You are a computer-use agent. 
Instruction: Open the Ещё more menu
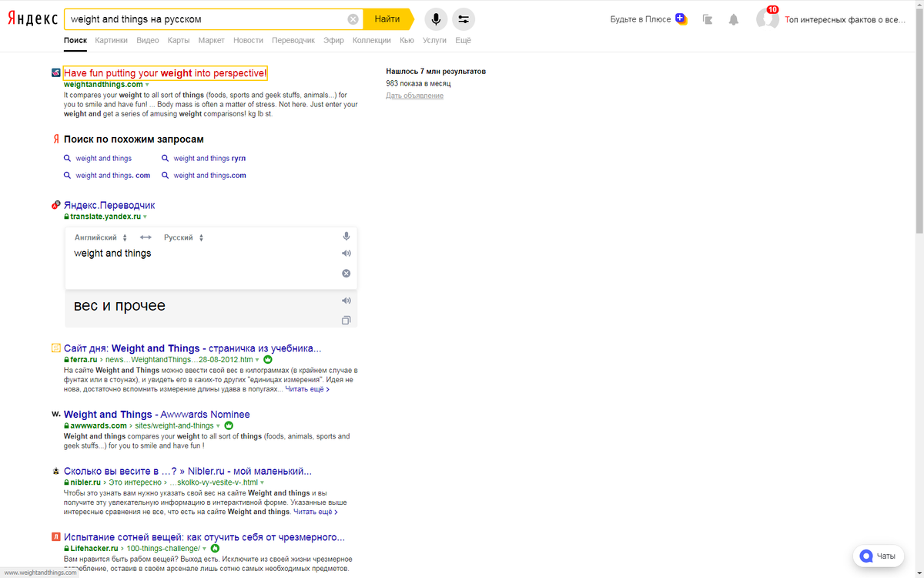point(463,40)
